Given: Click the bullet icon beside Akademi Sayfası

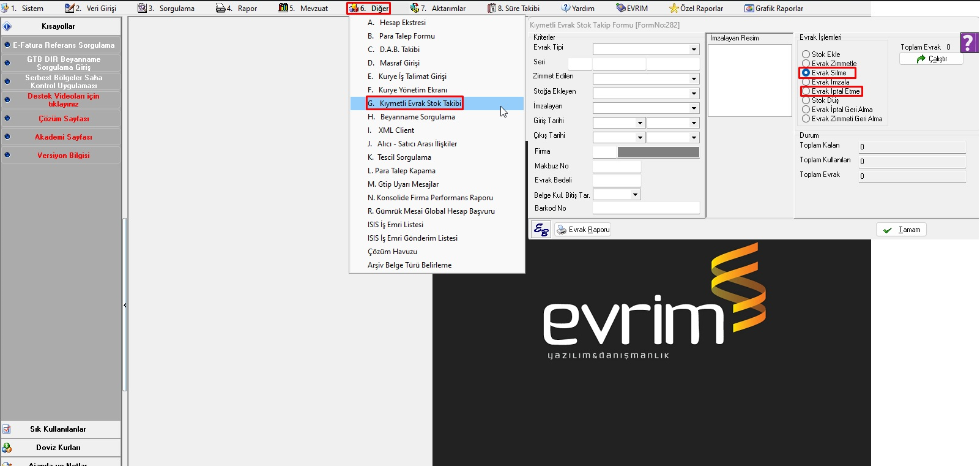Looking at the screenshot, I should [x=7, y=137].
